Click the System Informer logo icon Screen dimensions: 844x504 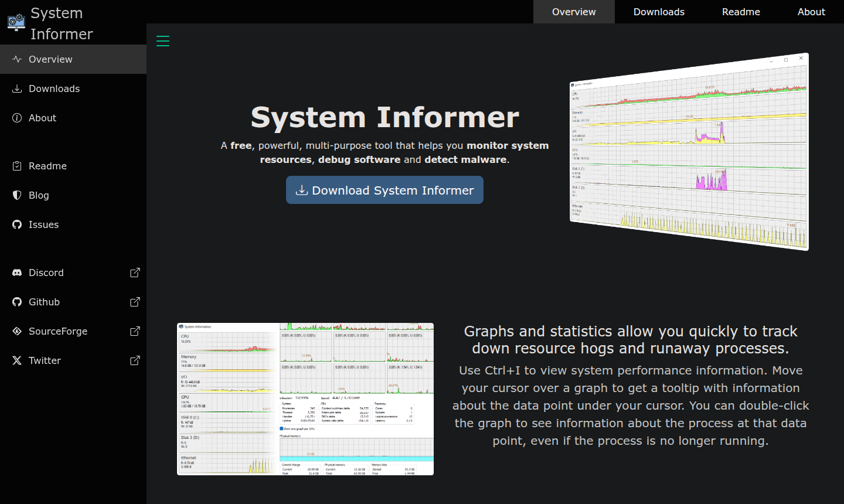16,22
